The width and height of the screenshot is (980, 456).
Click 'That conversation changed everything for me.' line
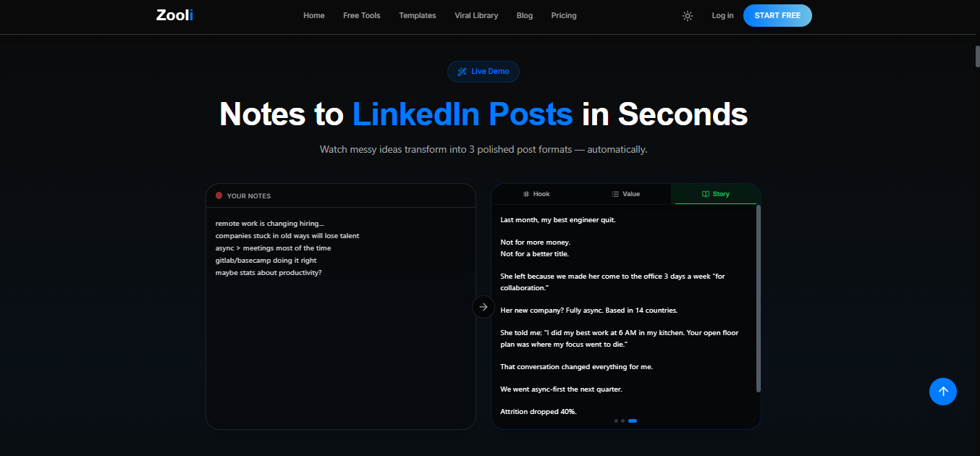click(577, 367)
